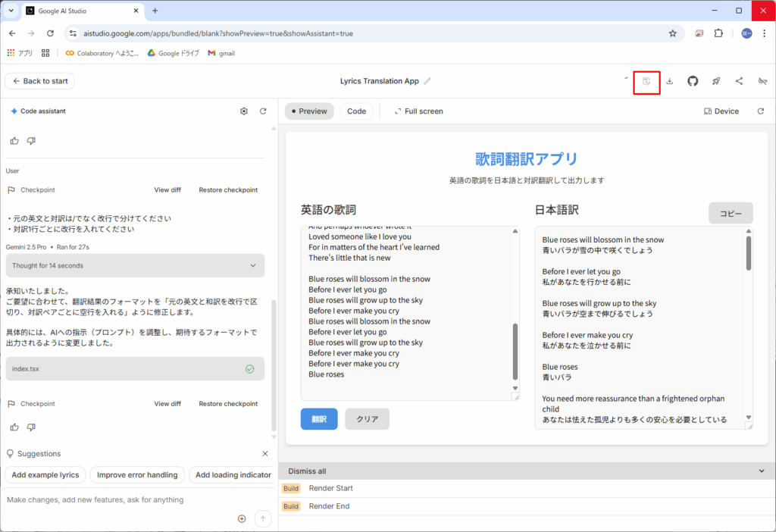
Task: Click the send prompt arrow button
Action: click(x=263, y=518)
